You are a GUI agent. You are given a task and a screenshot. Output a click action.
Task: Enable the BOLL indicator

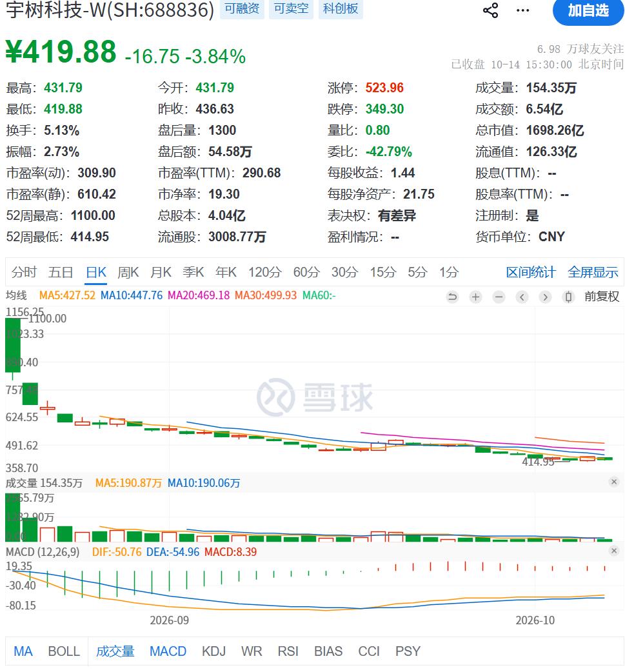click(64, 651)
